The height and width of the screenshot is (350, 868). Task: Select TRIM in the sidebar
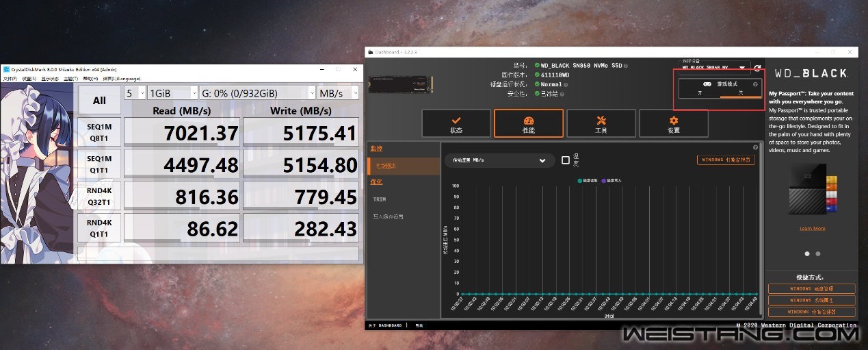380,199
